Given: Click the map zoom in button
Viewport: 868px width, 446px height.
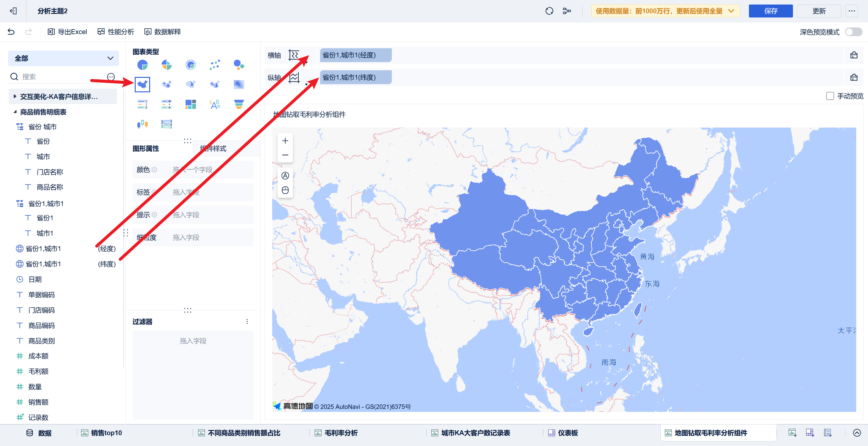Looking at the screenshot, I should click(285, 141).
